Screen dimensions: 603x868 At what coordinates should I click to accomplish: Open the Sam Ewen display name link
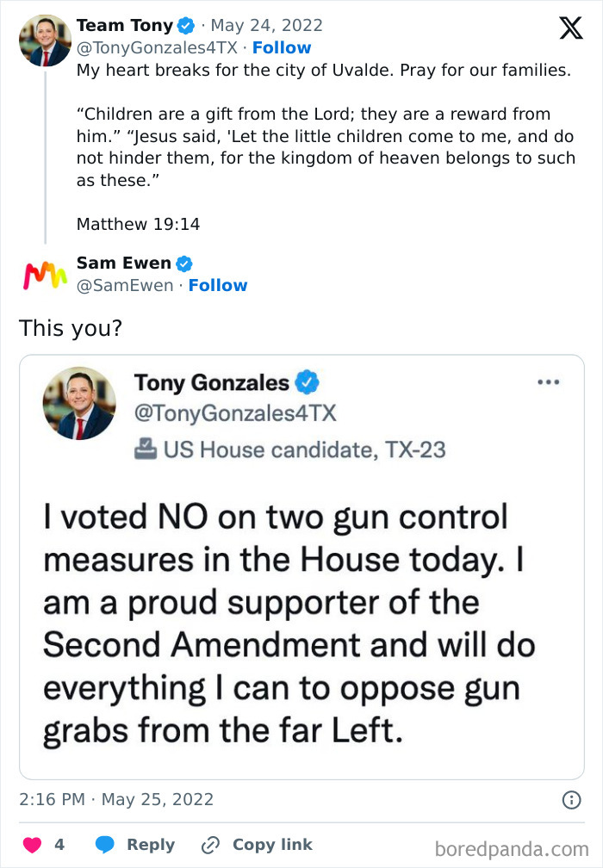[124, 263]
